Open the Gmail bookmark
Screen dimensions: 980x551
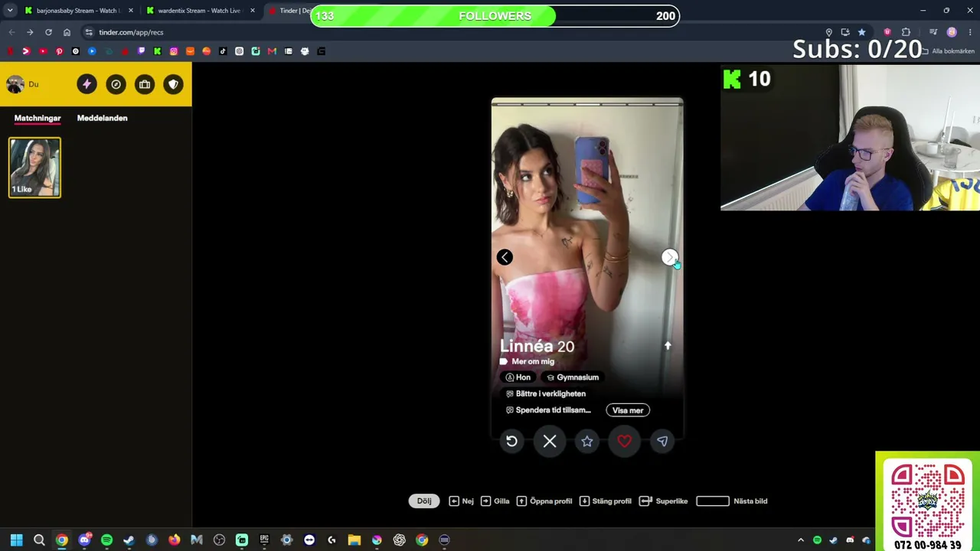pos(272,51)
